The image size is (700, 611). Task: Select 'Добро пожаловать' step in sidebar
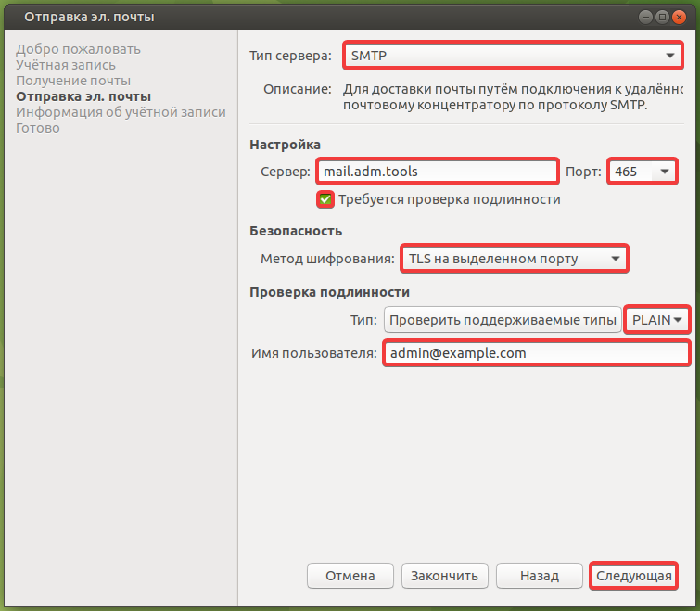tap(78, 49)
